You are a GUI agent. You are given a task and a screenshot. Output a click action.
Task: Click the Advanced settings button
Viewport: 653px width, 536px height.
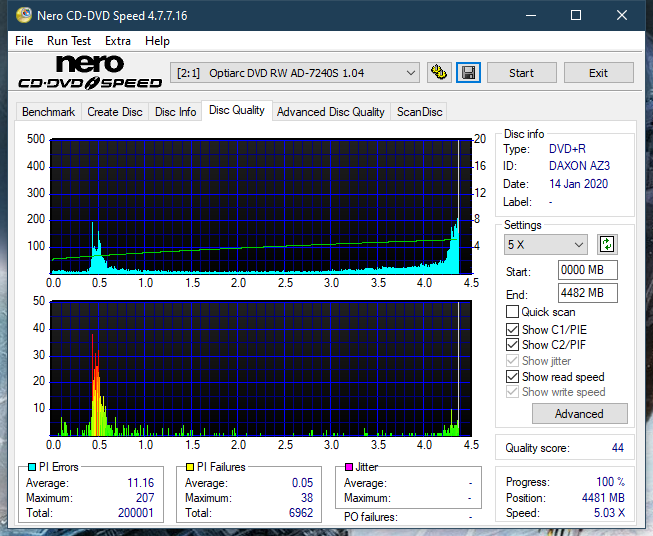point(579,413)
